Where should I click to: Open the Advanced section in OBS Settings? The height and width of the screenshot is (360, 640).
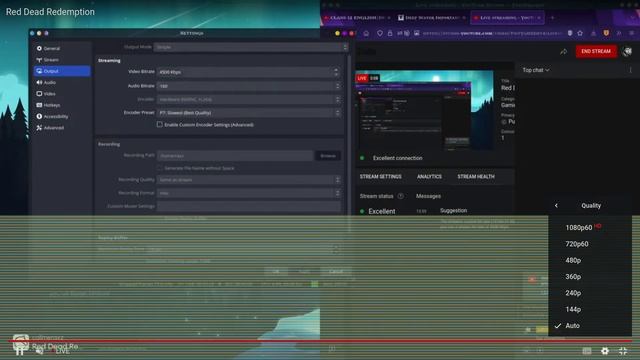coord(62,128)
